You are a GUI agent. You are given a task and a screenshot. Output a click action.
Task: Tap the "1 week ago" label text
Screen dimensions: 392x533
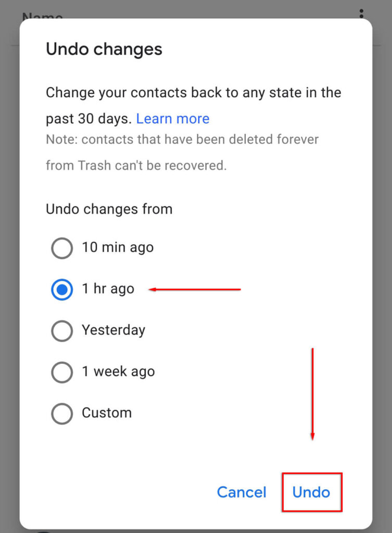(118, 372)
